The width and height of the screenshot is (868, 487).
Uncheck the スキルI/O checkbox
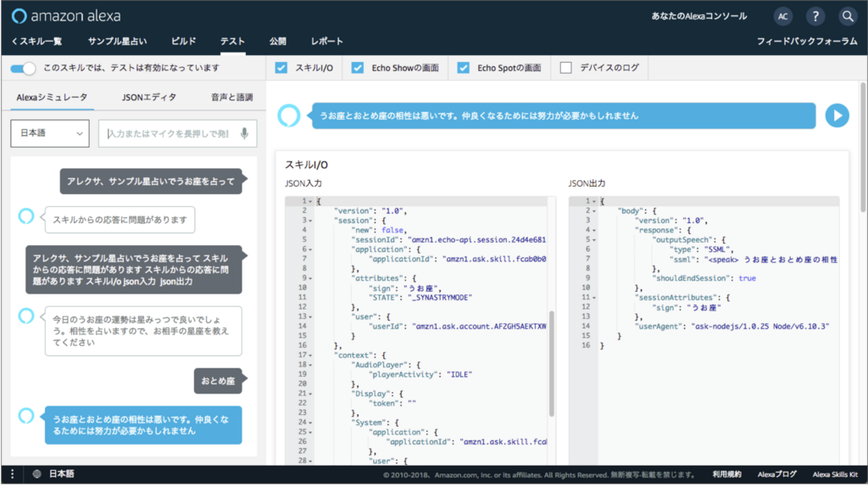[281, 68]
